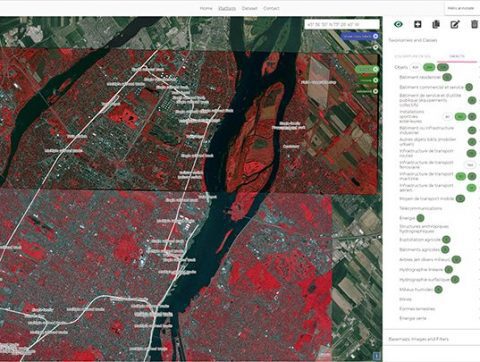This screenshot has height=362, width=480.
Task: Toggle light green pill on Objets row
Action: click(429, 67)
